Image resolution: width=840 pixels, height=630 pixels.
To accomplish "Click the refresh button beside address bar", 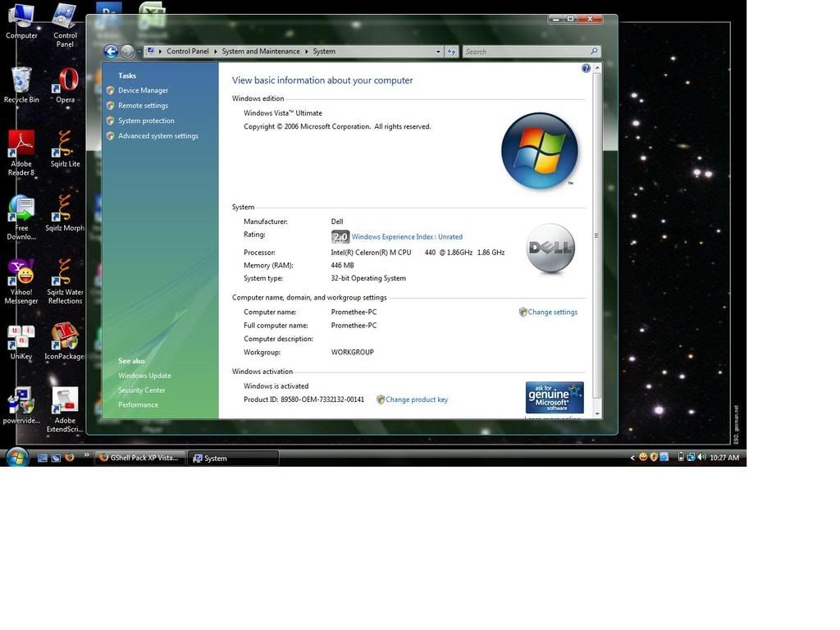I will (451, 52).
